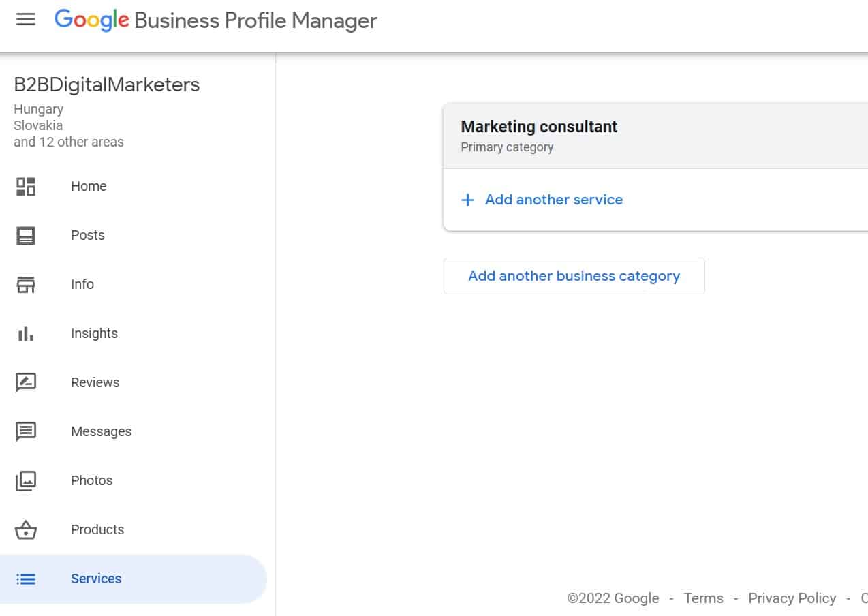Click the Primary category label
Screen dimensions: 868x616
507,147
